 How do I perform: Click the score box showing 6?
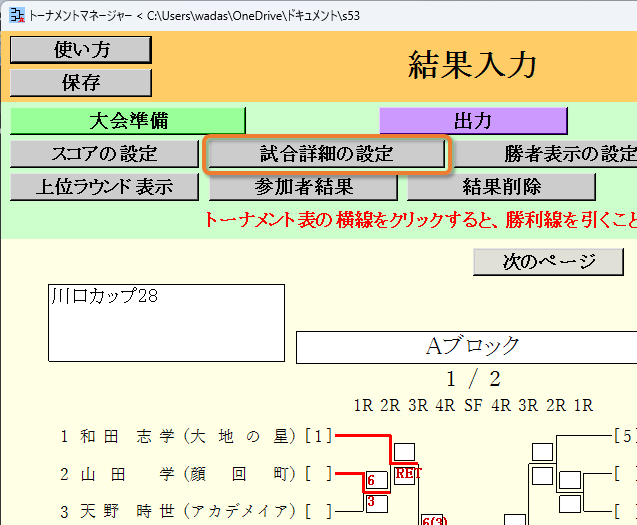tap(377, 481)
